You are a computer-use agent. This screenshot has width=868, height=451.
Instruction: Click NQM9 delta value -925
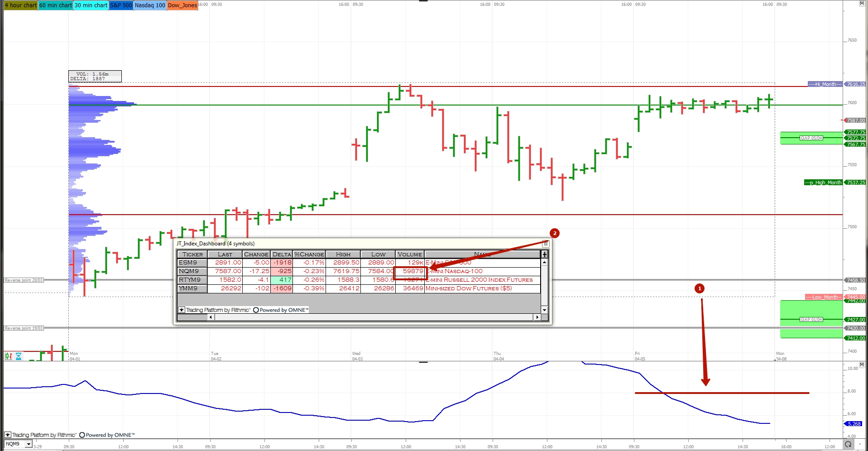(282, 271)
